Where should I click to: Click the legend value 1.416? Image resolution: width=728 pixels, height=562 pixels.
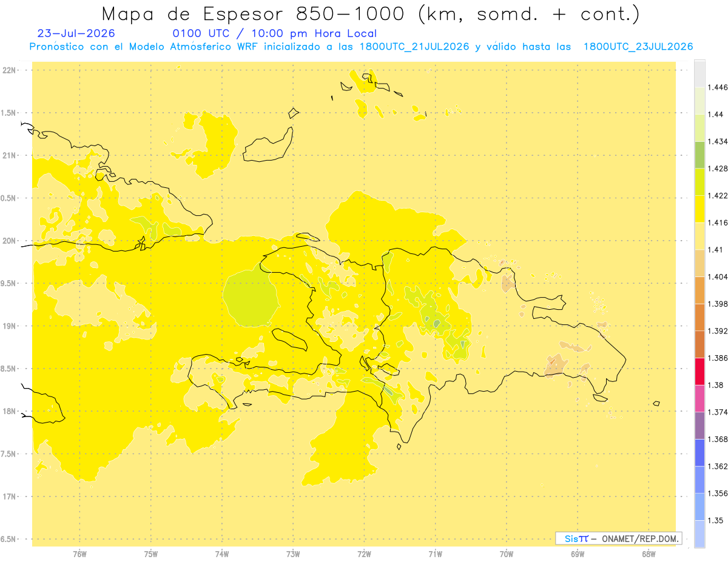[x=719, y=222]
